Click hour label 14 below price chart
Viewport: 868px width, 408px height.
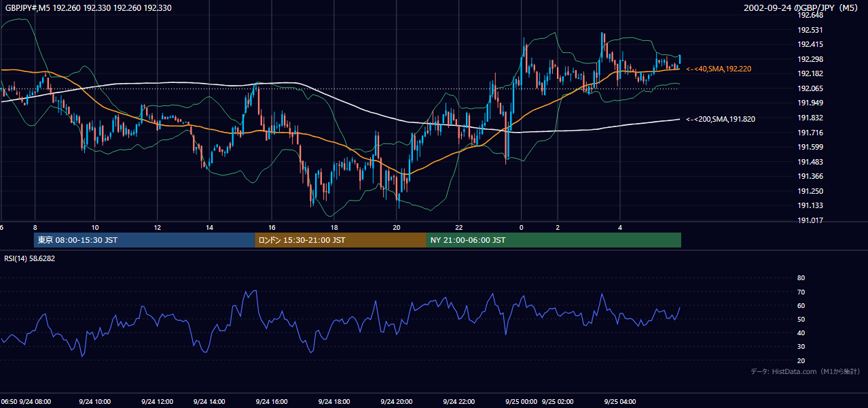click(x=209, y=227)
